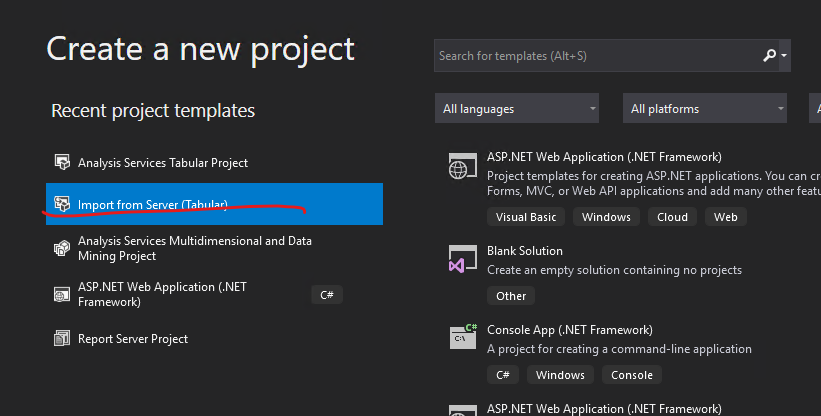Image resolution: width=821 pixels, height=416 pixels.
Task: Click the Analysis Services Tabular Project icon
Action: 62,162
